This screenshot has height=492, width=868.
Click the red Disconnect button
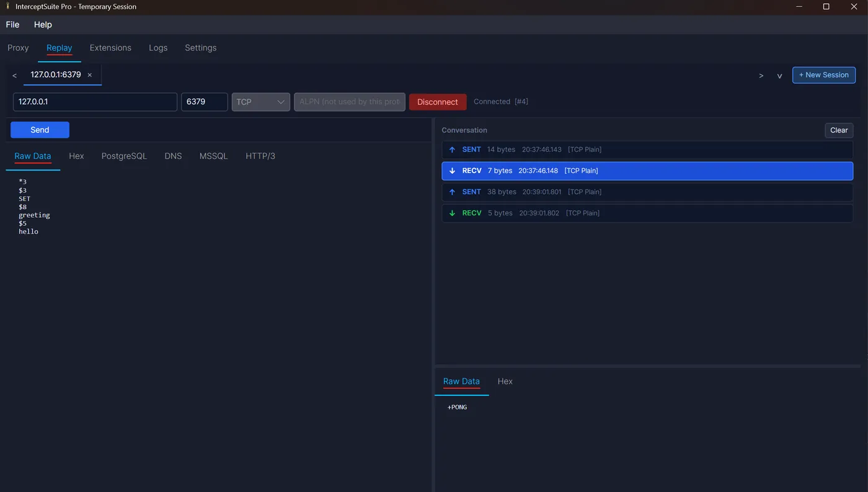click(x=438, y=102)
